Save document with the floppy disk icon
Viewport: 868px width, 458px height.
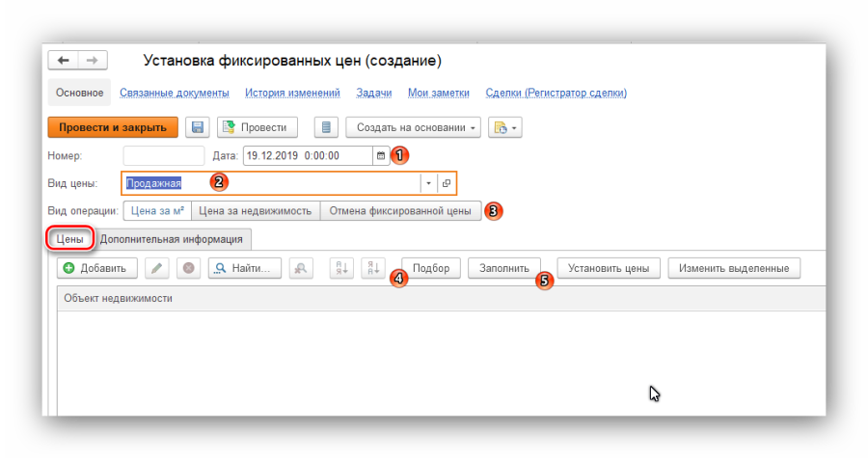click(x=198, y=127)
